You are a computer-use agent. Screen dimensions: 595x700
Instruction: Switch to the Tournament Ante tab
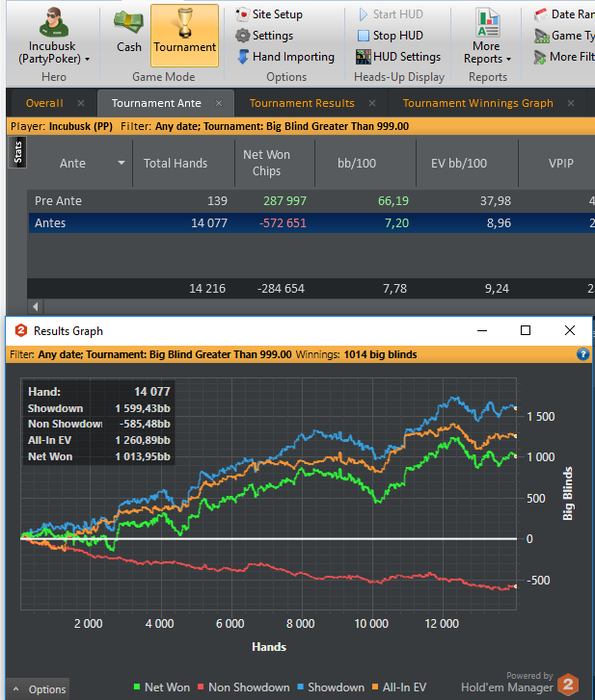[x=156, y=103]
